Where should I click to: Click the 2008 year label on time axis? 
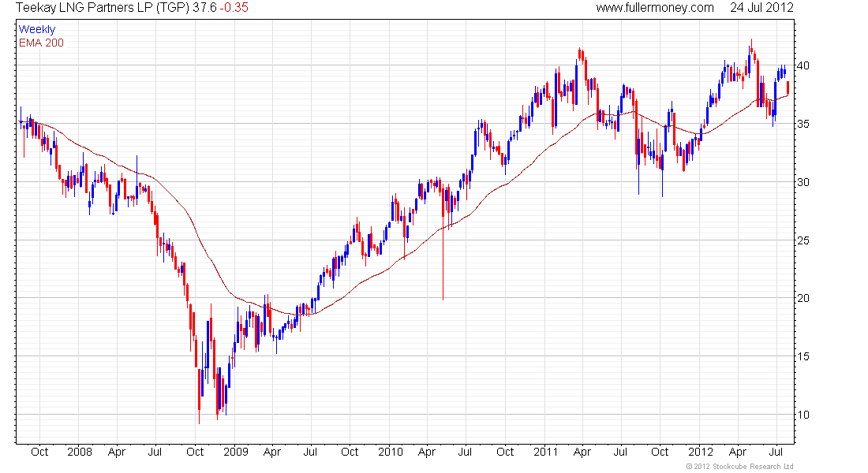(x=80, y=452)
